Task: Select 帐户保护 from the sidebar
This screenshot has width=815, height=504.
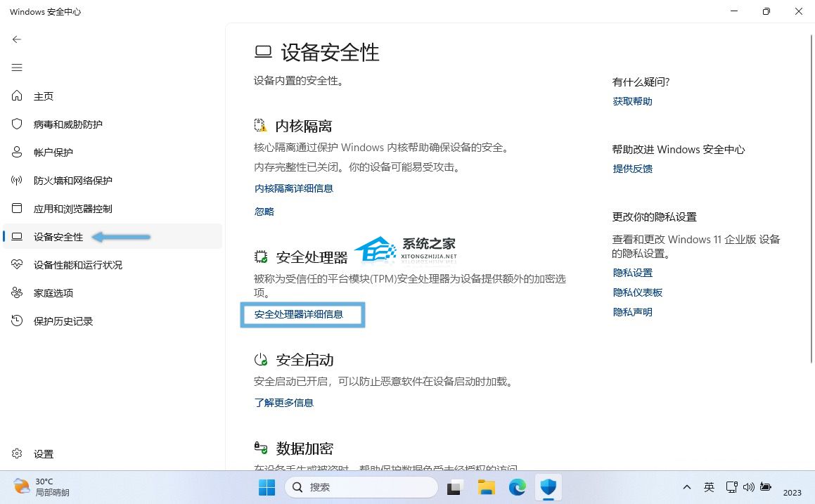Action: point(53,152)
